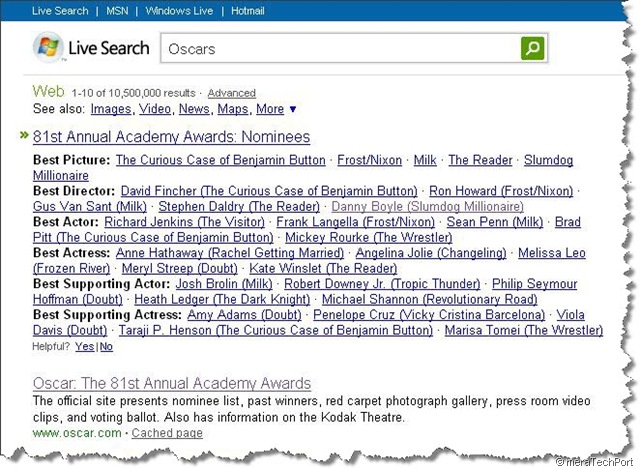Click Mickey Rourke (The Wrestler) link
640x468 pixels.
369,237
